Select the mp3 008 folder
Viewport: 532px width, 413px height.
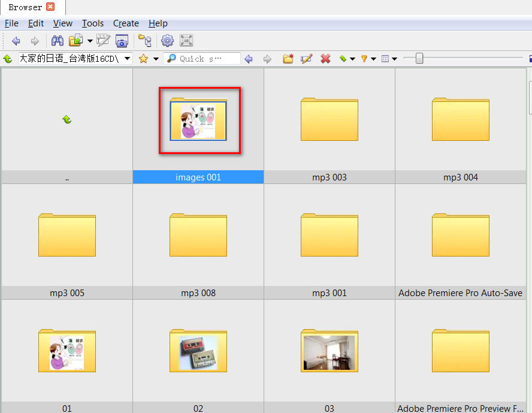pos(198,235)
